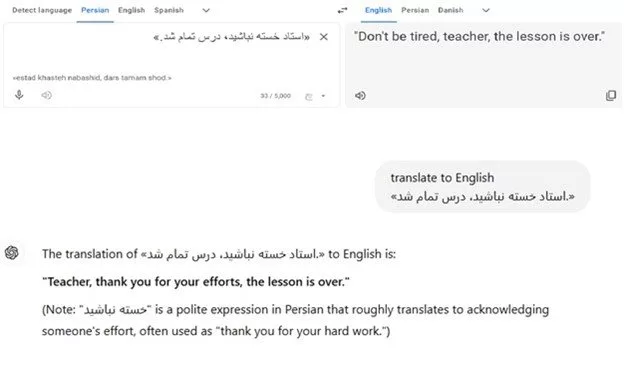The width and height of the screenshot is (624, 367).
Task: Switch source language to Spanish
Action: [x=169, y=10]
